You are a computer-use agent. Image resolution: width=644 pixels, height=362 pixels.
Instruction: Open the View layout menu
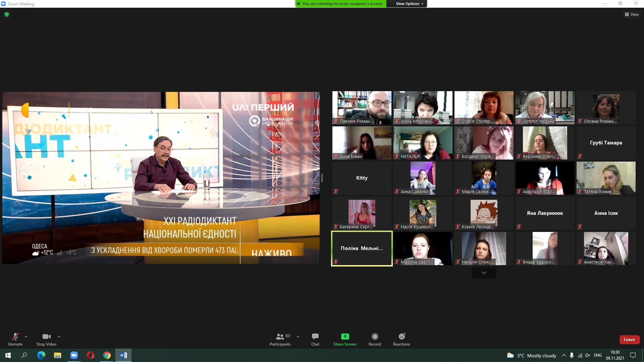coord(632,14)
